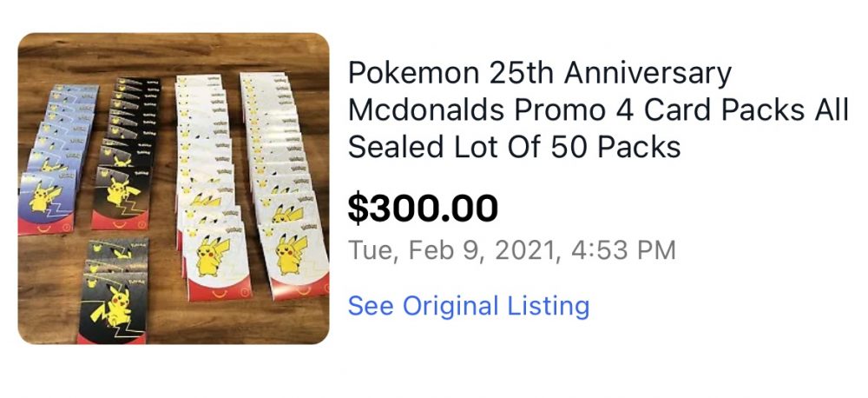Click the Pokemon packs listing thumbnail
The height and width of the screenshot is (398, 868).
coord(174,189)
